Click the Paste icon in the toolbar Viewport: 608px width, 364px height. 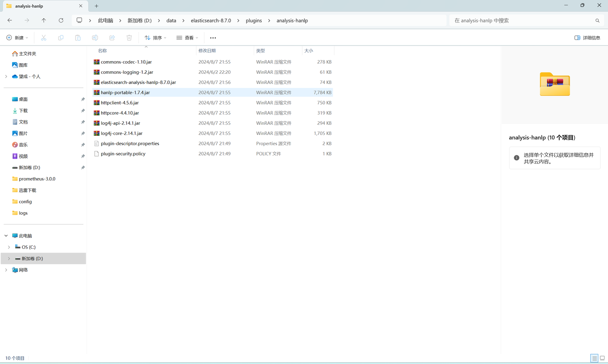coord(78,38)
